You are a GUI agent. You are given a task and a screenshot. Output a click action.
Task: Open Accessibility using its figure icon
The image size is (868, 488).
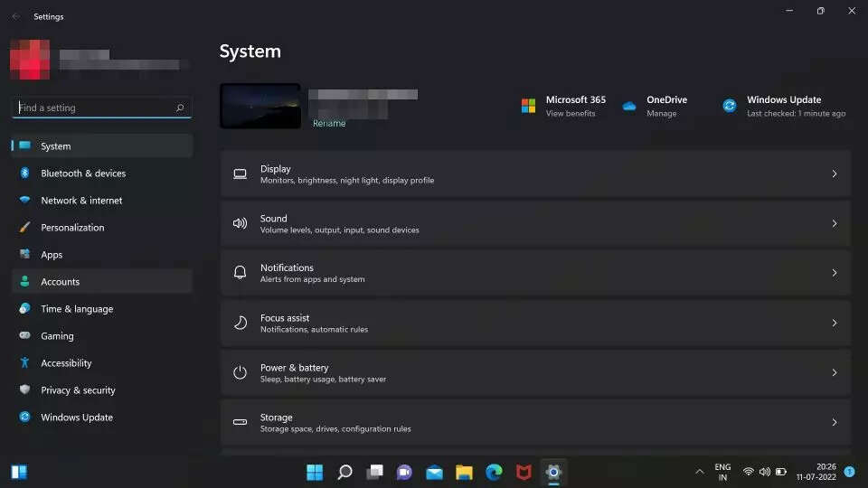[24, 363]
